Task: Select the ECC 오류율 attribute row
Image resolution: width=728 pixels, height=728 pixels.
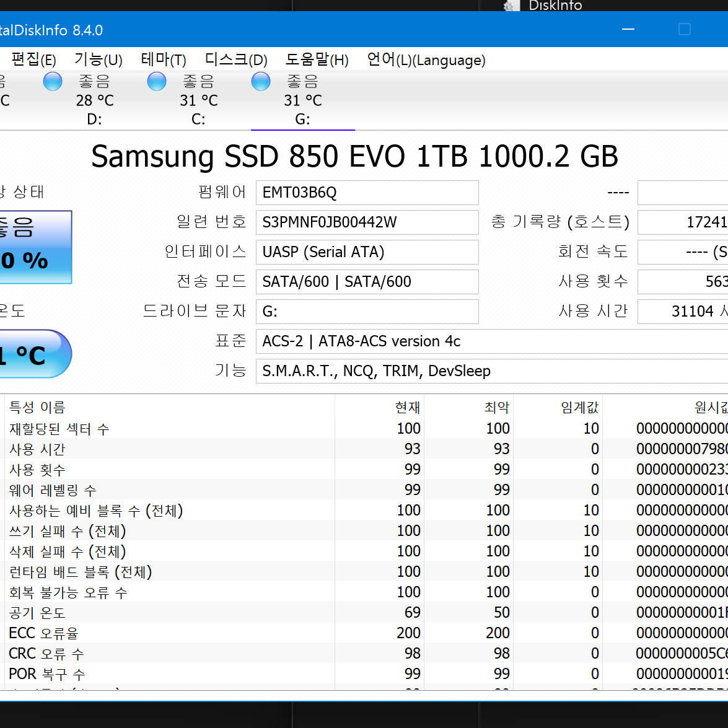Action: [364, 633]
